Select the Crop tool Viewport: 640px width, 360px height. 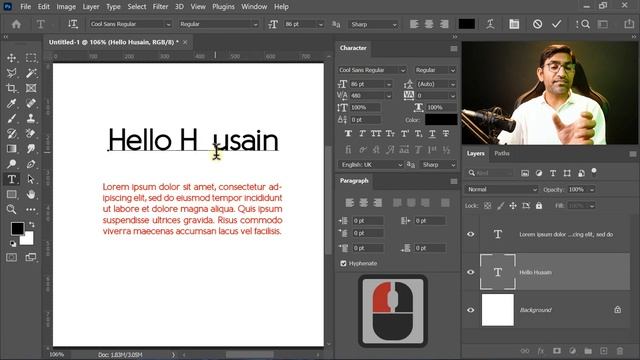click(x=11, y=88)
